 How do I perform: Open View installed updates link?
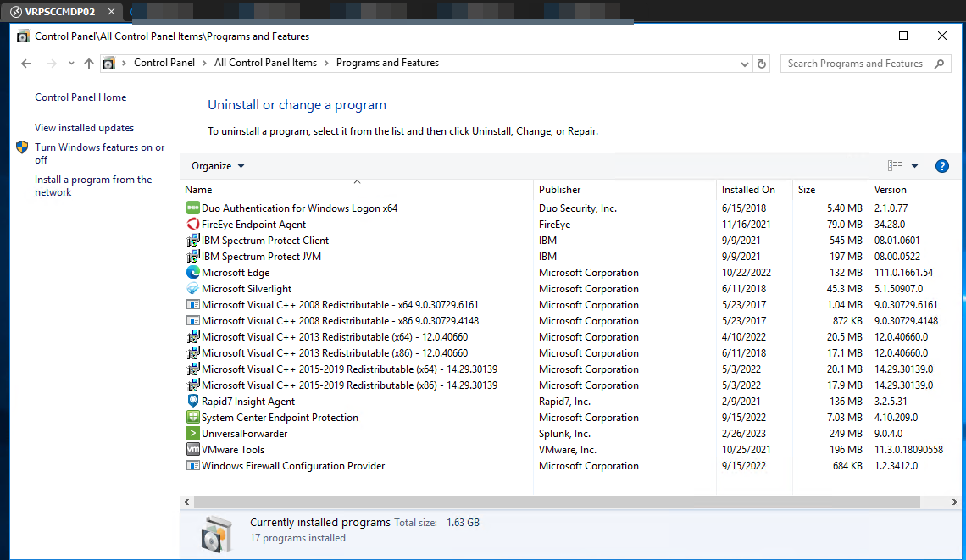85,128
